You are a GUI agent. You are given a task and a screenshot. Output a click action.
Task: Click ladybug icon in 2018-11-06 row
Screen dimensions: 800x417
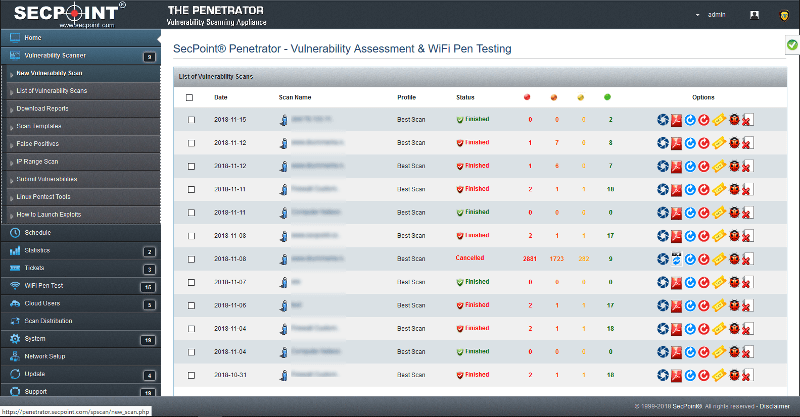click(734, 305)
